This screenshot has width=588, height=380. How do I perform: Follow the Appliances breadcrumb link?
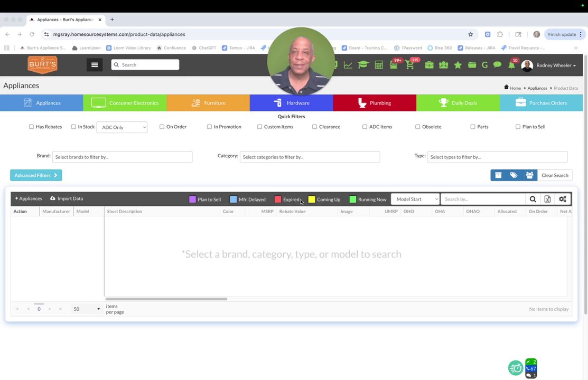[x=537, y=88]
